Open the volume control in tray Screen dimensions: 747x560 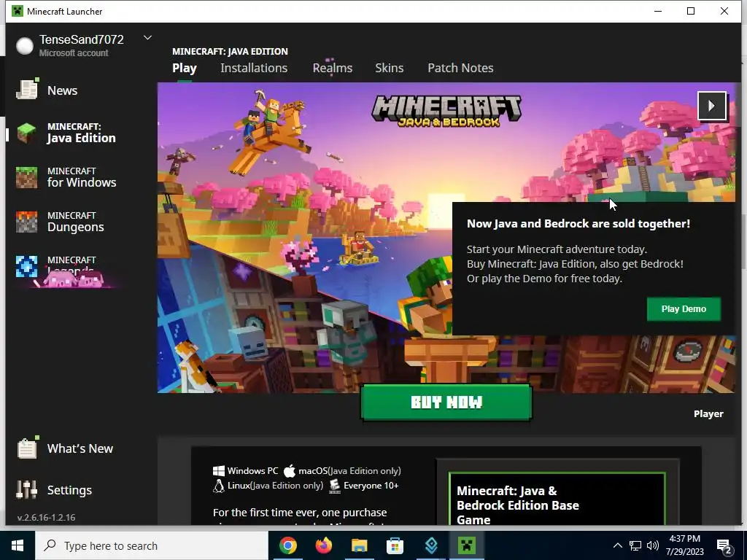coord(653,545)
